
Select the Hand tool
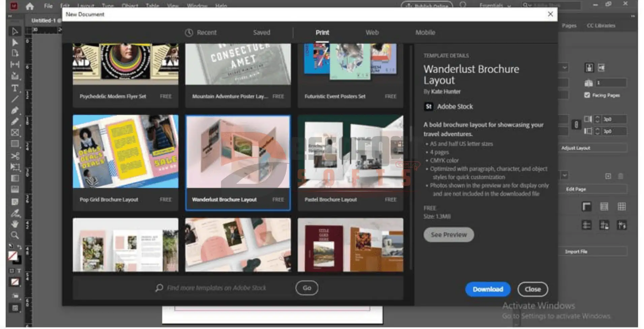click(x=15, y=224)
